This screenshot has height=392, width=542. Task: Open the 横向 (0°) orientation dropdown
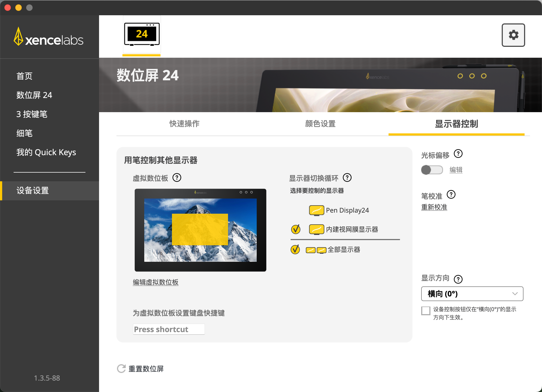pos(472,294)
